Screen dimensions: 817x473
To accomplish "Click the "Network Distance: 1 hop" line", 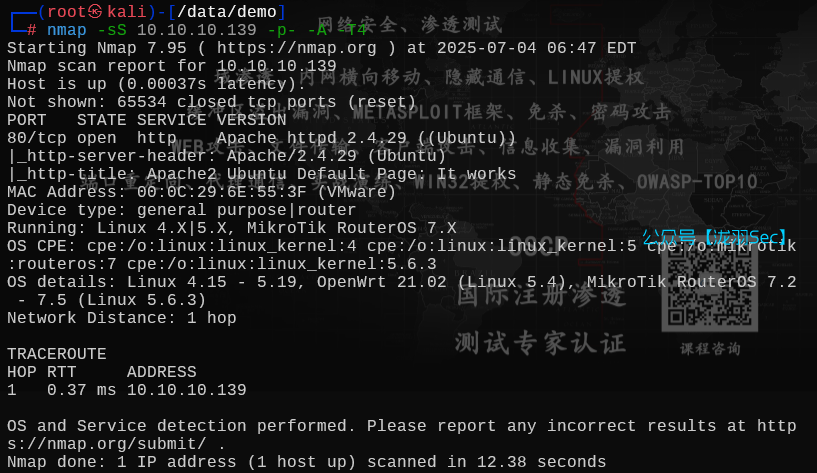I will (x=122, y=318).
